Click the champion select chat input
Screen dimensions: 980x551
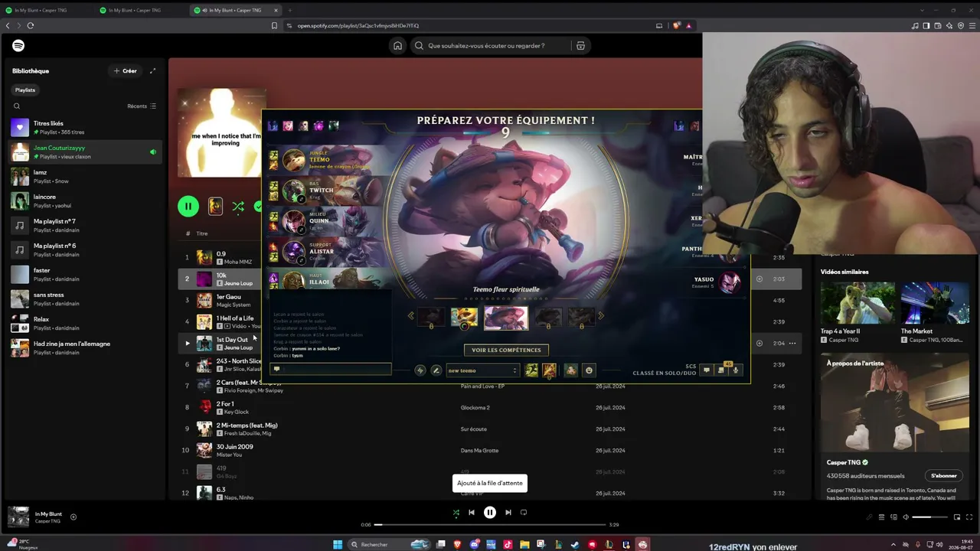pos(331,370)
